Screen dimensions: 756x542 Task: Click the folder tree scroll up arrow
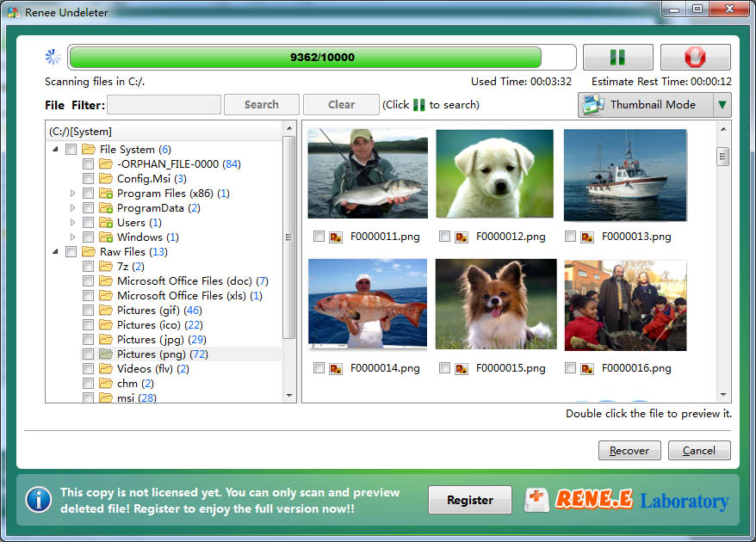[x=289, y=128]
